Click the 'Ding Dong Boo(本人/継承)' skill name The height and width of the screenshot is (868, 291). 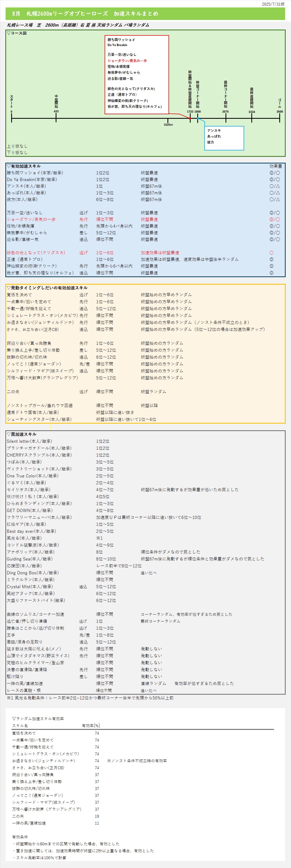coord(33,573)
